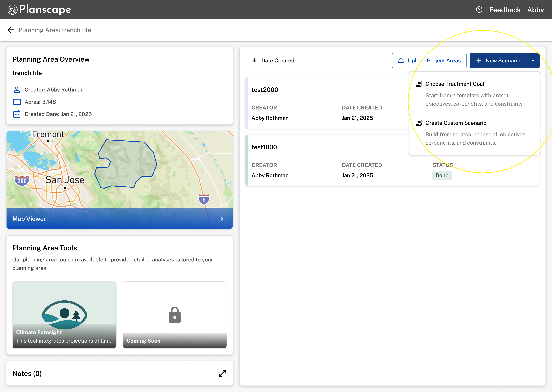Toggle Date Created sort arrow
Viewport: 552px width, 392px height.
tap(255, 60)
